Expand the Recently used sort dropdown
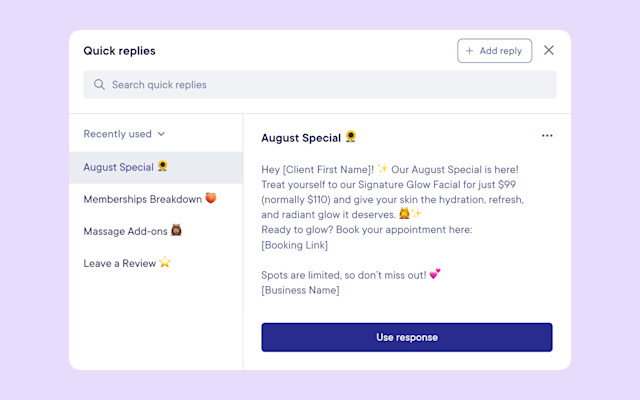The image size is (640, 400). (x=124, y=134)
